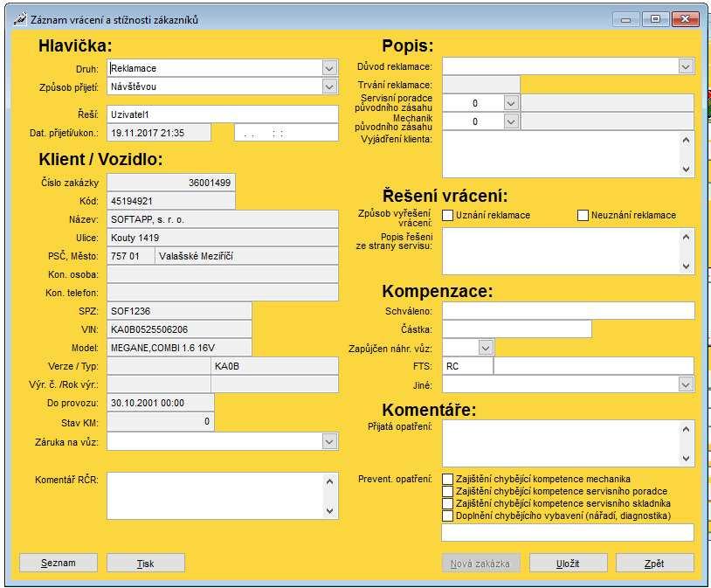Click the Řeší field containing Uzivatel1
This screenshot has height=588, width=711.
tap(223, 114)
